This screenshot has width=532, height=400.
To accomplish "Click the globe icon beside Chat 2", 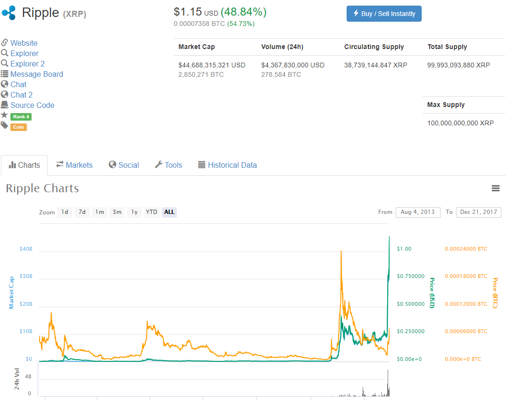I will coord(4,95).
